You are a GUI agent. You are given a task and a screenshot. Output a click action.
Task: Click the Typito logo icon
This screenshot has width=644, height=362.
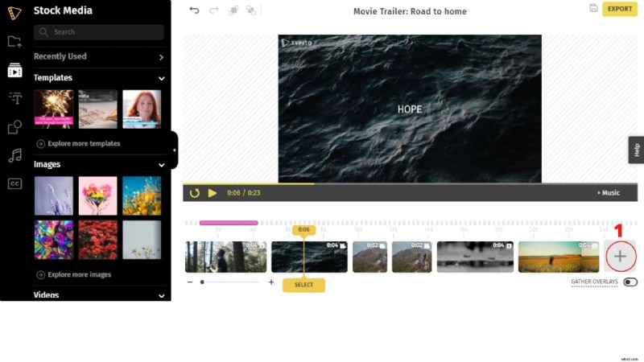(14, 13)
